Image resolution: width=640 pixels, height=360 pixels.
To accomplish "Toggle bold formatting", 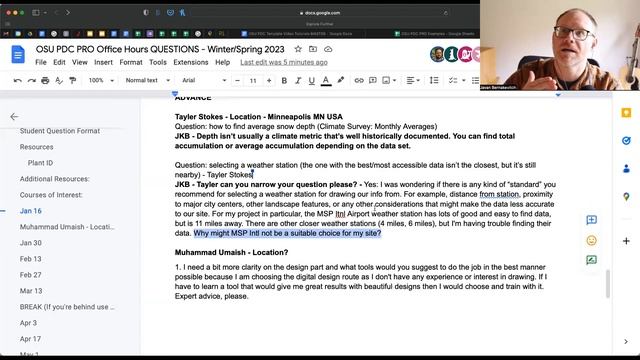I will (x=284, y=80).
